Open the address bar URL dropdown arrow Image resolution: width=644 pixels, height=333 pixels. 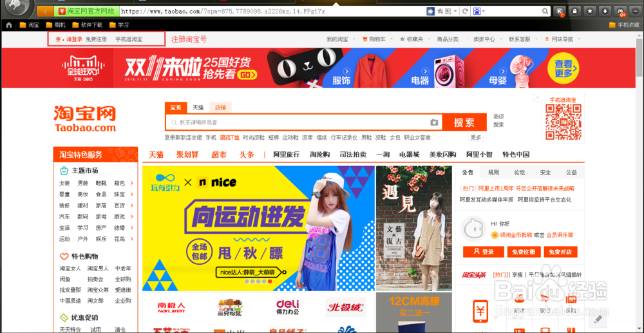pos(455,12)
